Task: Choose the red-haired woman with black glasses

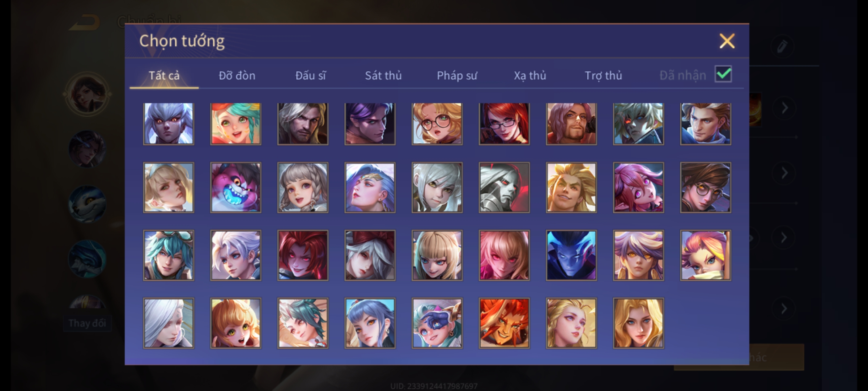Action: [x=504, y=124]
